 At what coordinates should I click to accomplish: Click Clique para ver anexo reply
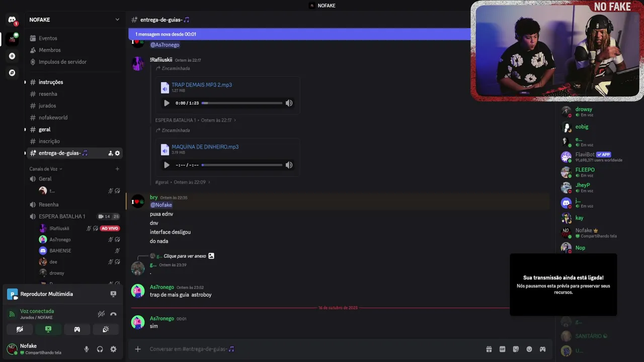pos(185,256)
